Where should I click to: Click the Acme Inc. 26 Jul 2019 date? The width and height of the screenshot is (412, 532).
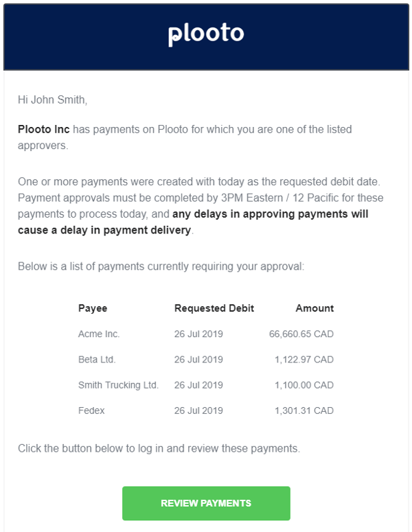198,334
